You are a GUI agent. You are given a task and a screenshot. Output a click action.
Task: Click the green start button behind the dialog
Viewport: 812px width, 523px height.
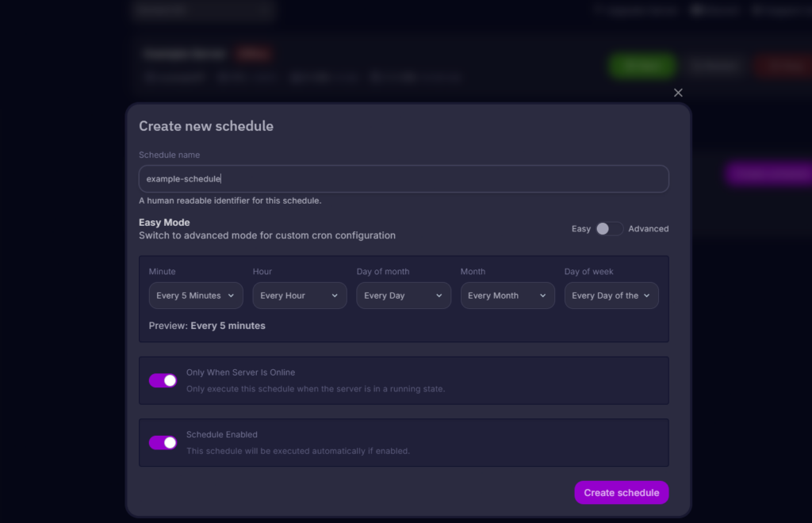point(642,66)
